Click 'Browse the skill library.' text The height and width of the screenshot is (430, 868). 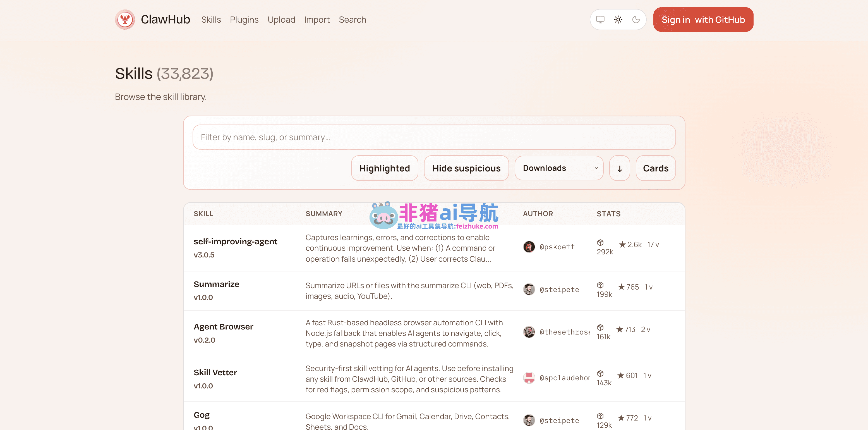161,97
